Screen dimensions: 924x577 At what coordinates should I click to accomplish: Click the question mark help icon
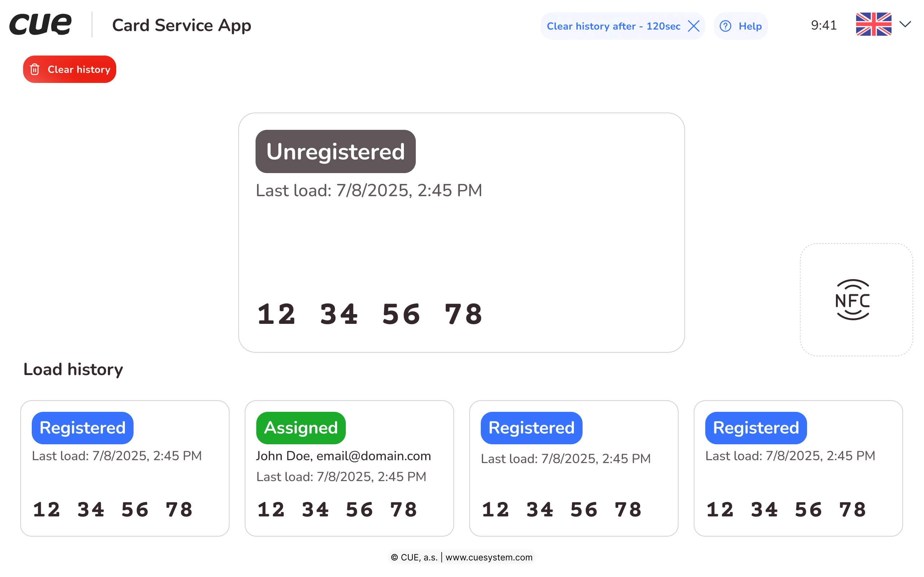coord(725,26)
